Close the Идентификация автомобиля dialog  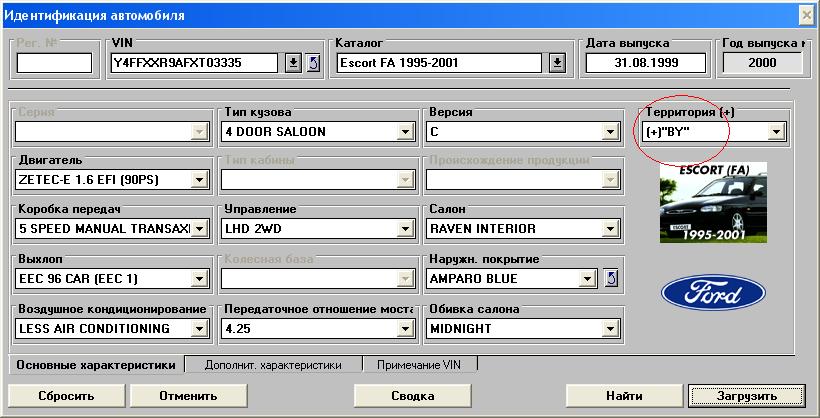tap(807, 15)
